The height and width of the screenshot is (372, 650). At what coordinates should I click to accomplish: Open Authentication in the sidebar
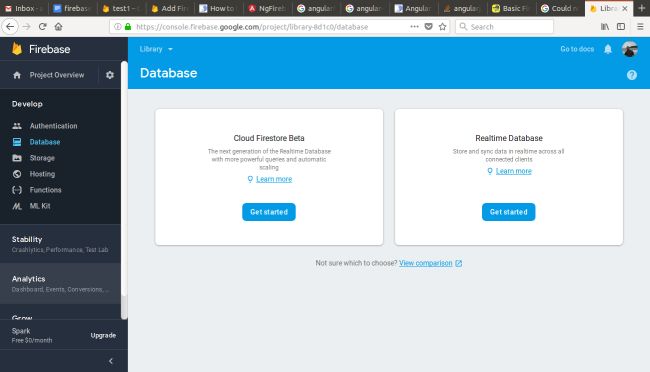[53, 126]
